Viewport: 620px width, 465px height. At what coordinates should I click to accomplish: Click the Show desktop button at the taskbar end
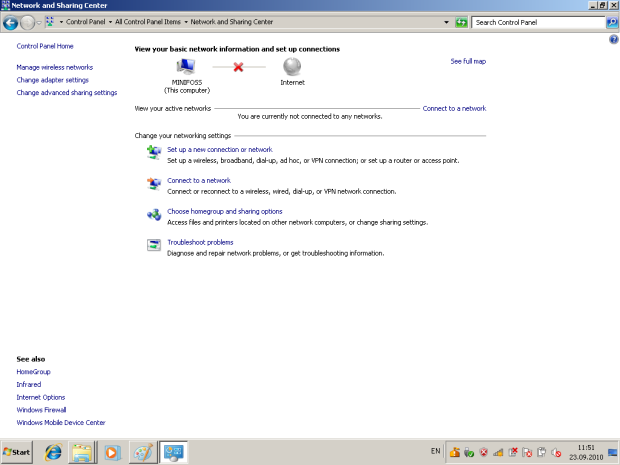613,452
